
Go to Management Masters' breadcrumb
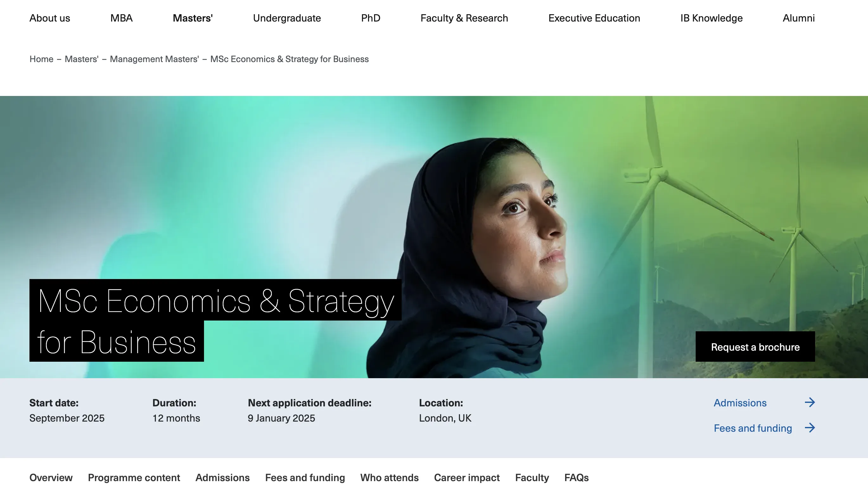point(154,59)
